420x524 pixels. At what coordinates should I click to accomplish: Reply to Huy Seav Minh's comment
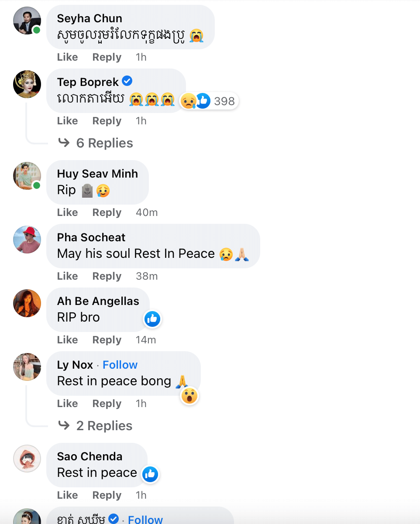click(x=107, y=212)
